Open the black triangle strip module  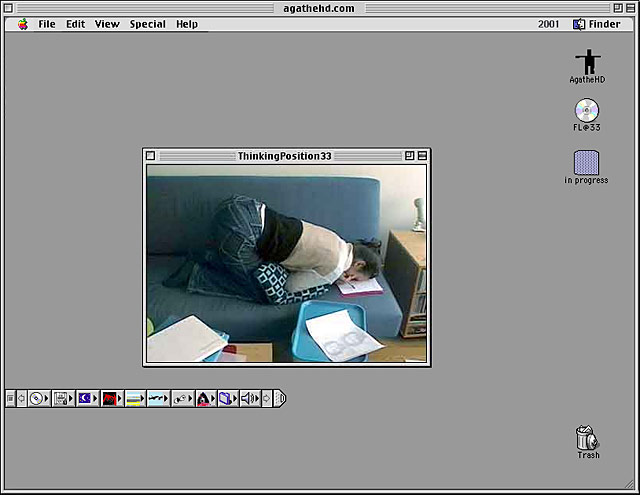pos(206,398)
